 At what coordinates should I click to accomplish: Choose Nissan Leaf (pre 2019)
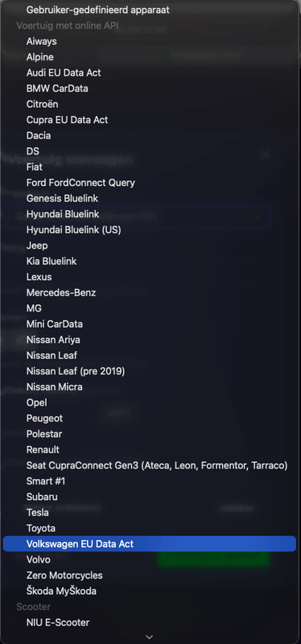coord(150,371)
